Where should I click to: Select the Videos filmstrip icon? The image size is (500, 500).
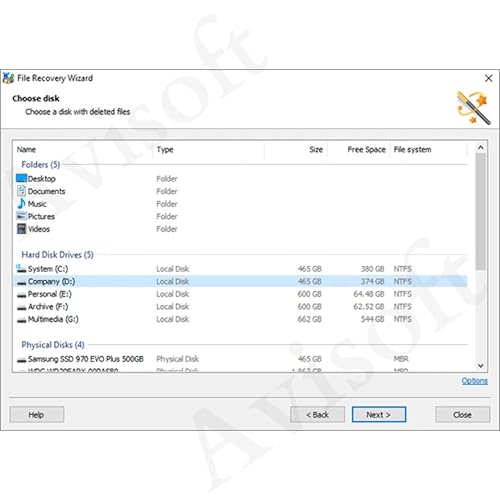(x=21, y=229)
